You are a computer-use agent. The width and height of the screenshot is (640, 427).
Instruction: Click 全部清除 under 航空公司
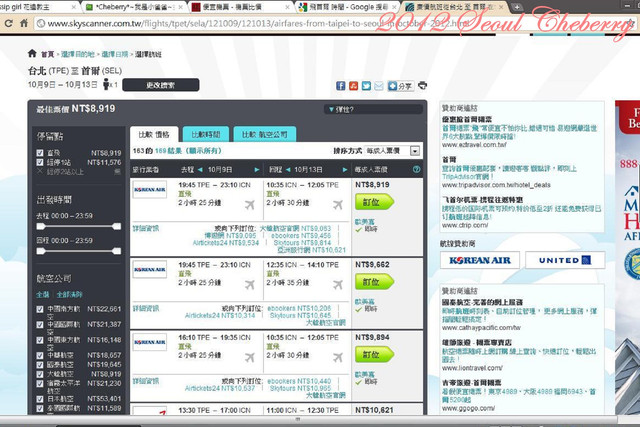[x=69, y=294]
